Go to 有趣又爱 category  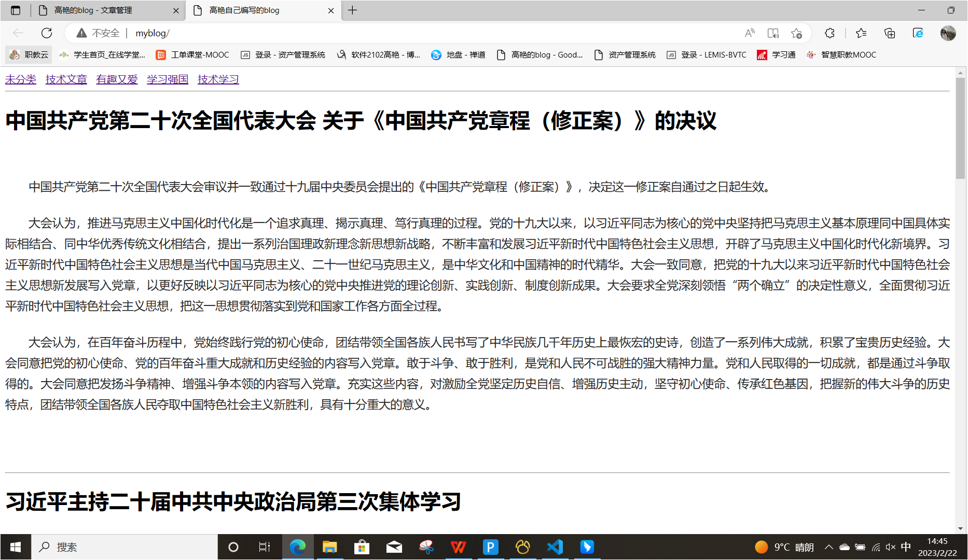117,79
